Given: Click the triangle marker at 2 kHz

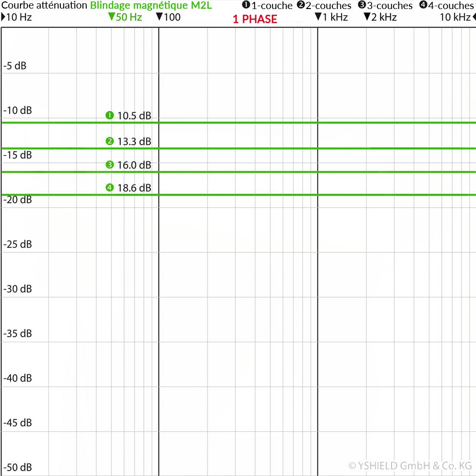Looking at the screenshot, I should click(367, 17).
